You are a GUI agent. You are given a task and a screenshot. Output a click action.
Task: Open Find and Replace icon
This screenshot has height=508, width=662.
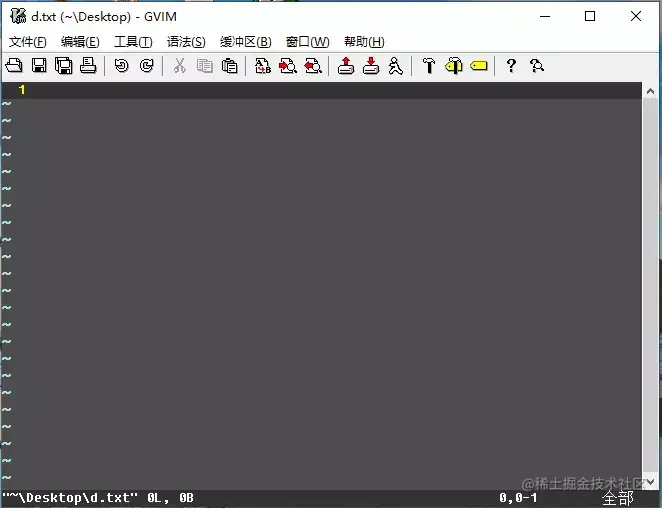[263, 66]
